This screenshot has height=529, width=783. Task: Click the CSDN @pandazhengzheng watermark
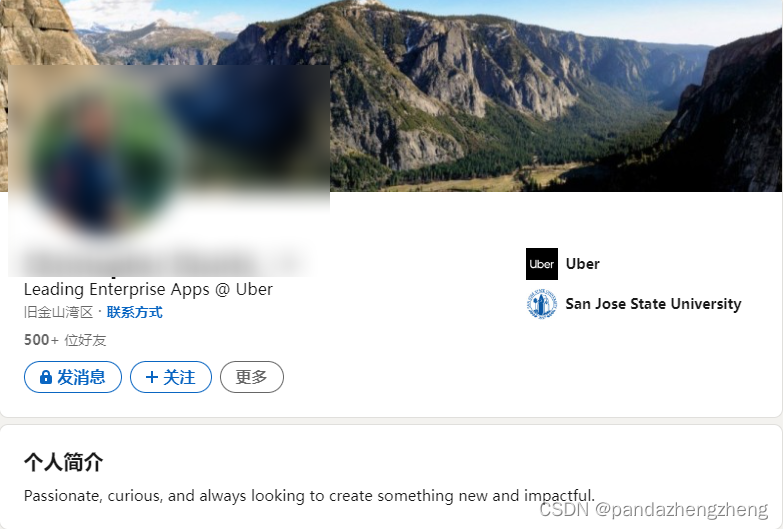(654, 510)
